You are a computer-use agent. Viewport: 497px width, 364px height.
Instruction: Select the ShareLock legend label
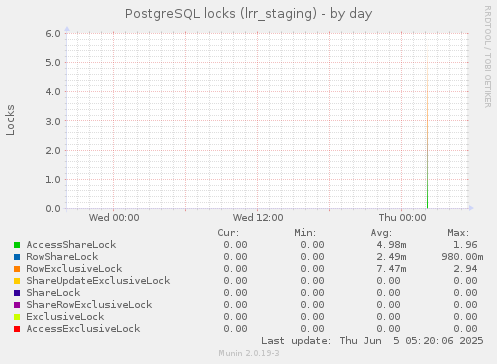[53, 293]
